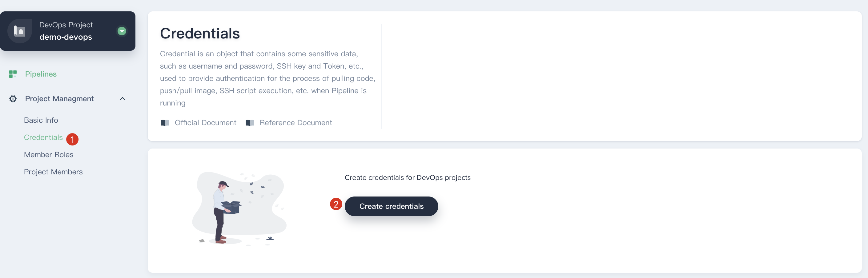Select the Project Managment menu label
The width and height of the screenshot is (868, 278).
tap(59, 99)
